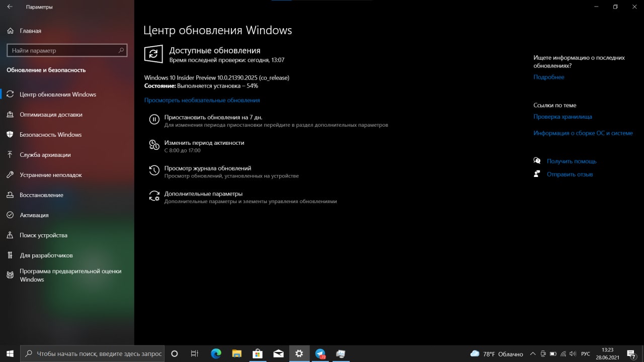Click Время последней проверки text
The image size is (644, 362).
(x=226, y=60)
